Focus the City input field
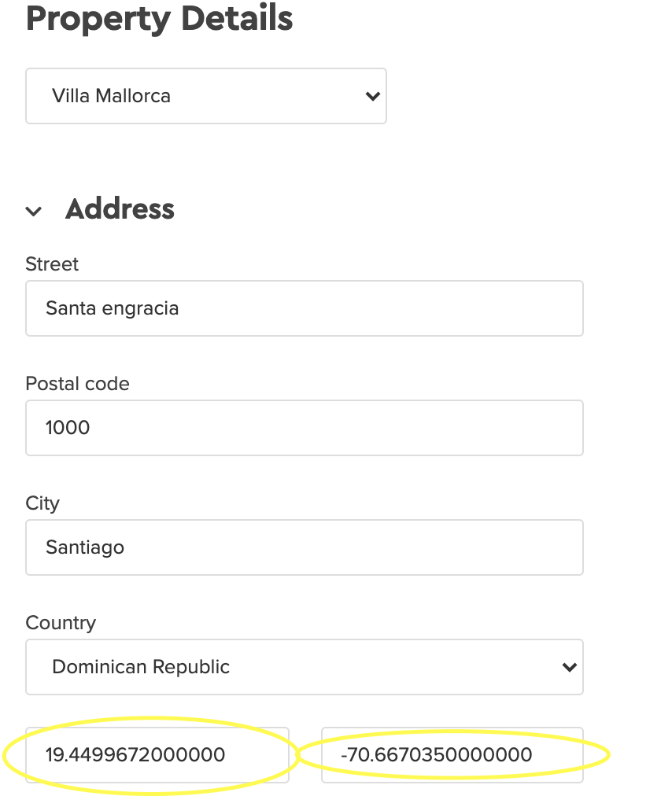Viewport: 672px width, 807px height. pyautogui.click(x=305, y=547)
